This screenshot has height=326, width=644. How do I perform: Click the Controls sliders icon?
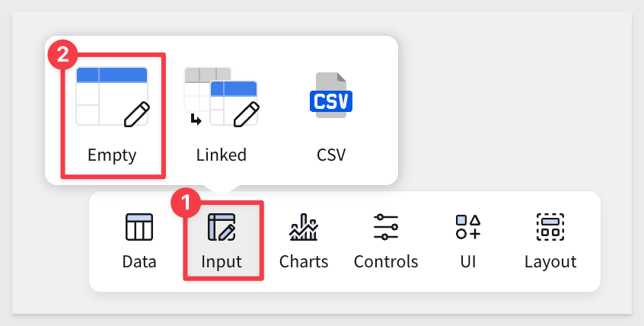(386, 227)
